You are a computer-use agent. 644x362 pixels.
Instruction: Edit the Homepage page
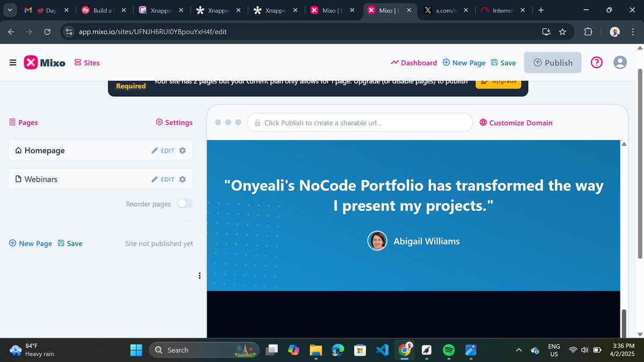point(163,151)
